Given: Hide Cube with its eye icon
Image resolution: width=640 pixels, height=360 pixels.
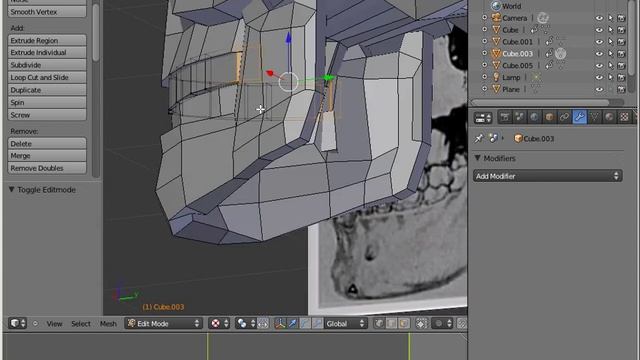Looking at the screenshot, I should click(599, 30).
